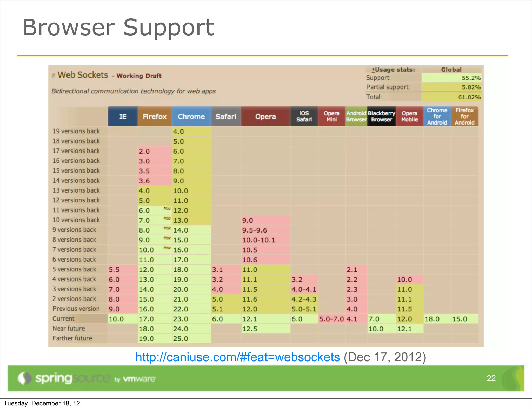Click the Usage stats asterisk link
This screenshot has height=409, width=532.
tap(373, 70)
